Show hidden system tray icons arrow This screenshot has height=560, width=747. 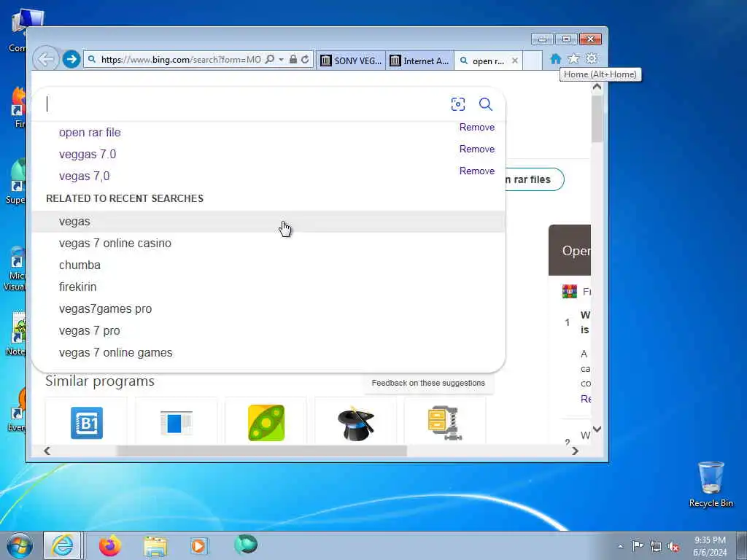click(620, 546)
